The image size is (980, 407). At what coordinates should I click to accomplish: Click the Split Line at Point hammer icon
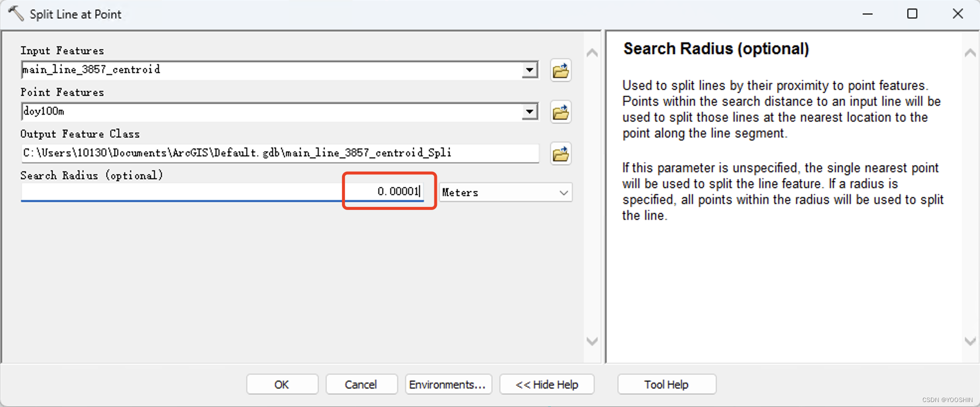[16, 13]
